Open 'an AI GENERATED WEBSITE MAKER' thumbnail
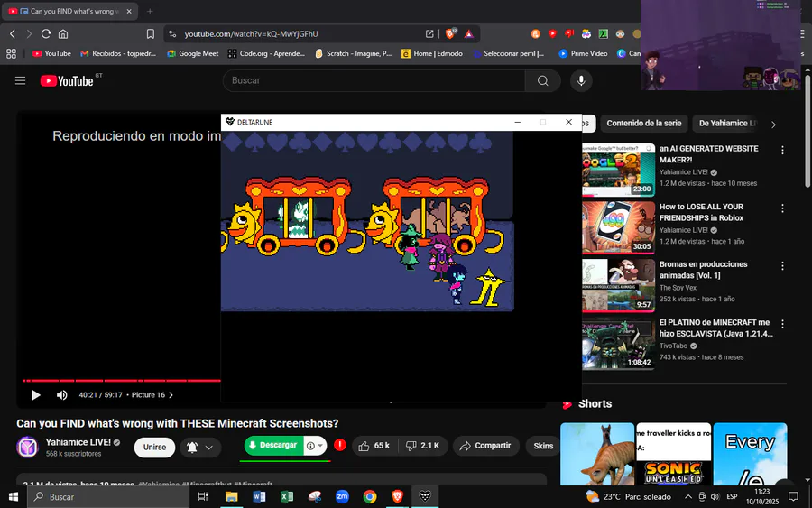Viewport: 812px width, 508px height. [x=618, y=171]
